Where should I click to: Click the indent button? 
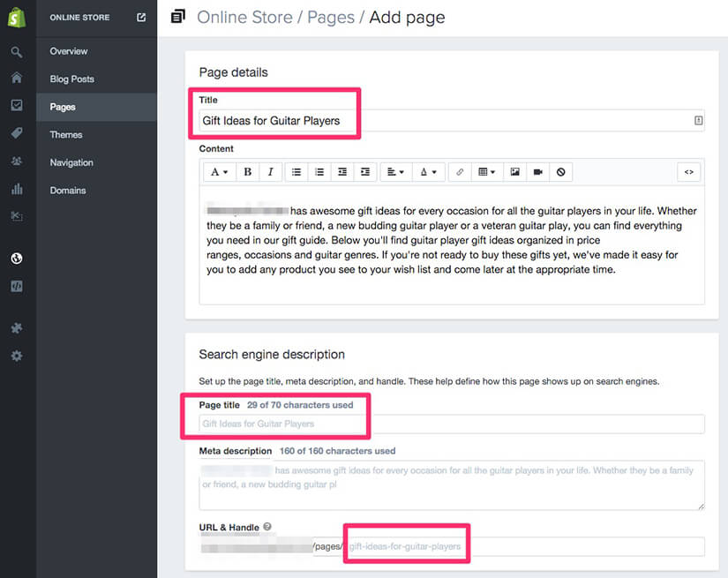[x=365, y=172]
